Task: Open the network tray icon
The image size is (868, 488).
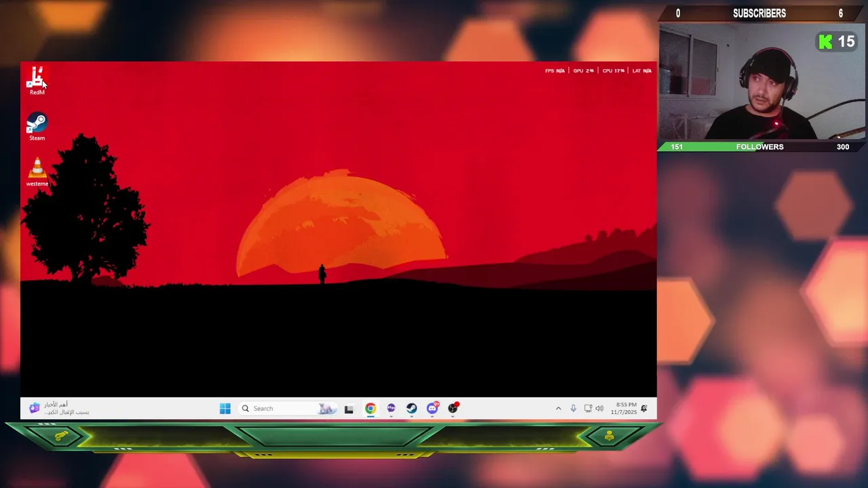Action: (588, 408)
